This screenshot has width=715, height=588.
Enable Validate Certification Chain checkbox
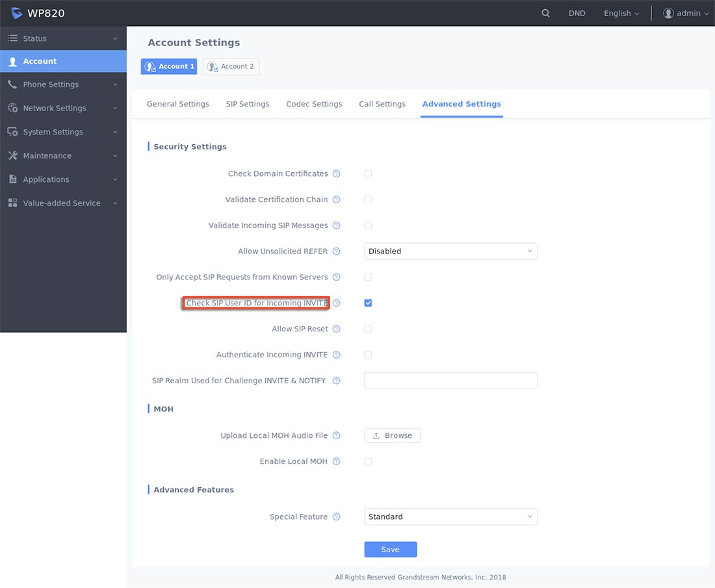pyautogui.click(x=368, y=199)
